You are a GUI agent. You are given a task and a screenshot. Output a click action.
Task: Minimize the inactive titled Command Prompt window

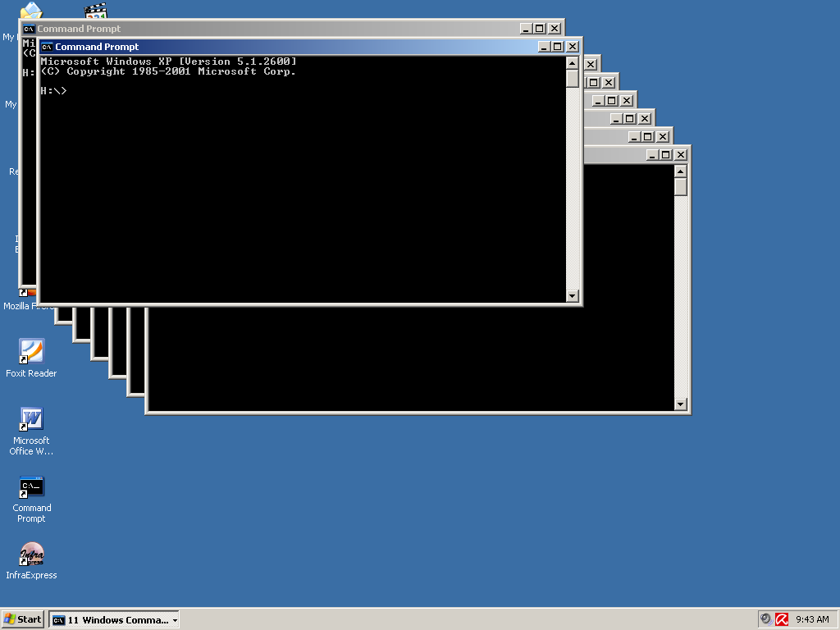pos(526,29)
